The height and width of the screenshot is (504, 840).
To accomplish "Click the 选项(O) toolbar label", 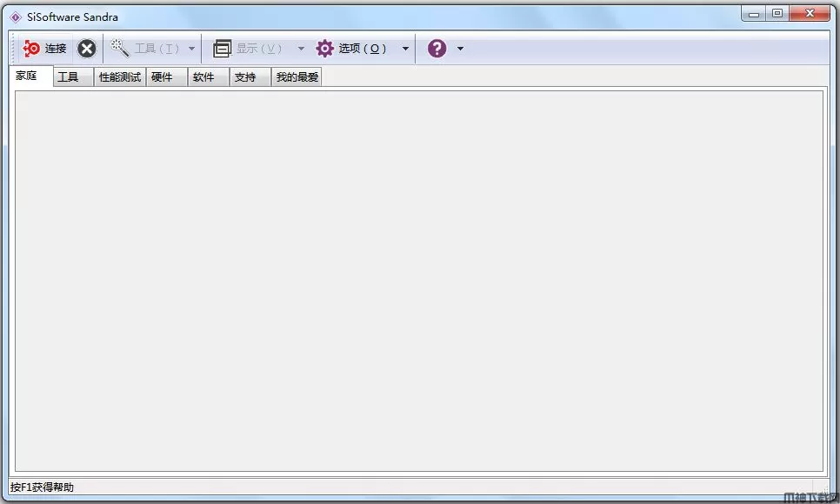I will 362,49.
